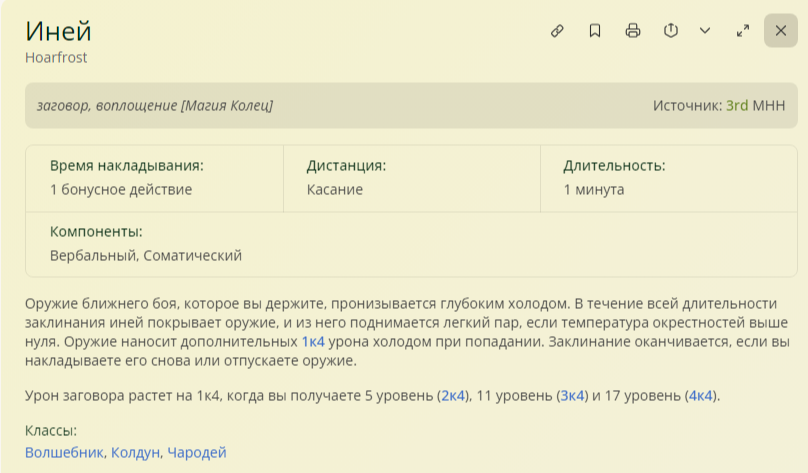Open the spell in fullscreen view
This screenshot has width=808, height=473.
coord(743,31)
